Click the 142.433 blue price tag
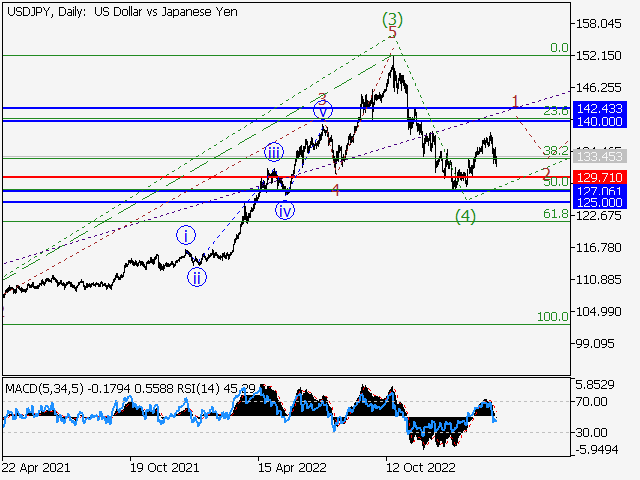 pyautogui.click(x=599, y=109)
